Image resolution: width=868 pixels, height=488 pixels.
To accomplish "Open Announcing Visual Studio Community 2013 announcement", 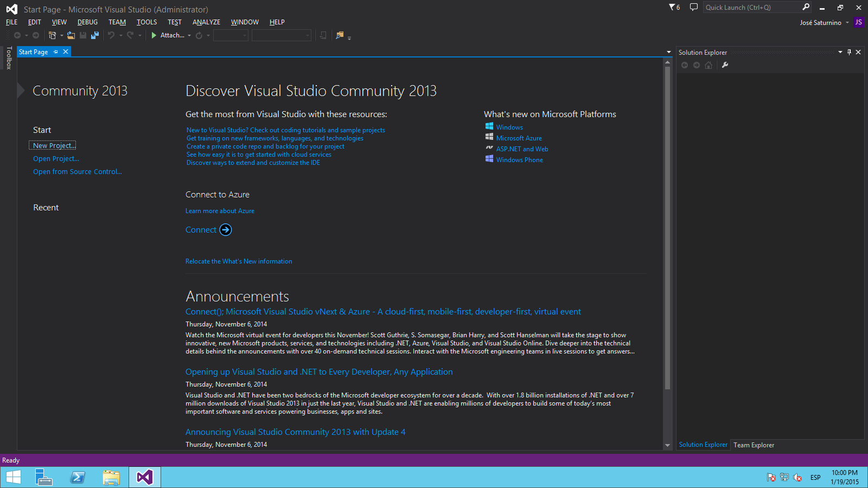I will [x=295, y=432].
